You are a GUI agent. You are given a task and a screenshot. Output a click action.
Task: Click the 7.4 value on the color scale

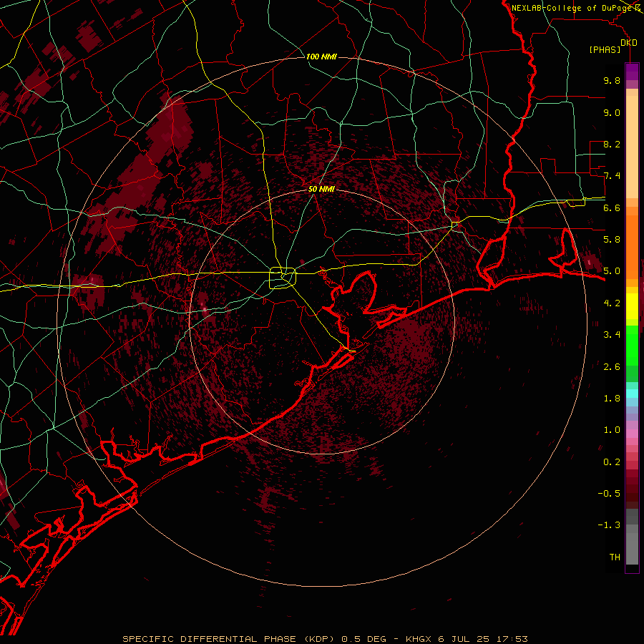tap(612, 176)
